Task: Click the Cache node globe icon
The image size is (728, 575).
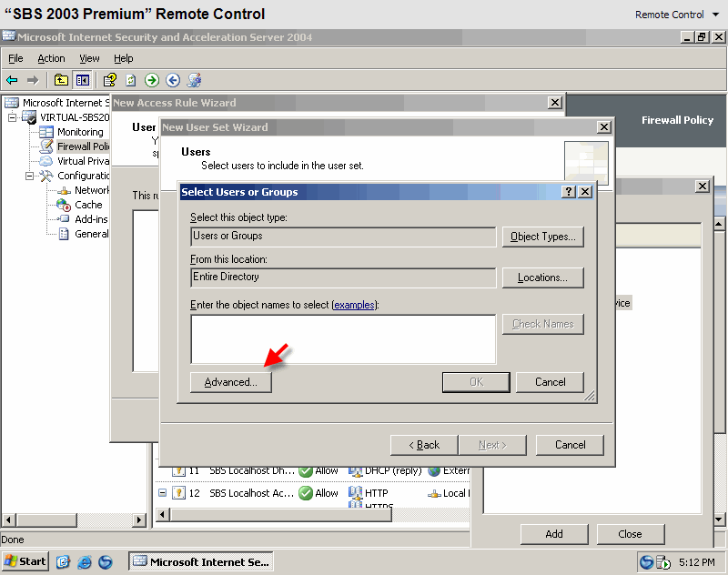Action: (x=64, y=205)
